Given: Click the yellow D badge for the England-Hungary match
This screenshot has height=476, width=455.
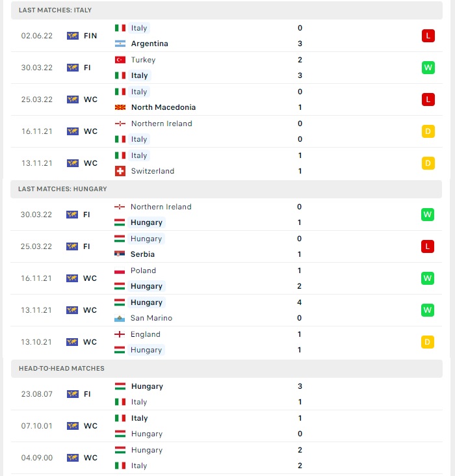Looking at the screenshot, I should (428, 342).
